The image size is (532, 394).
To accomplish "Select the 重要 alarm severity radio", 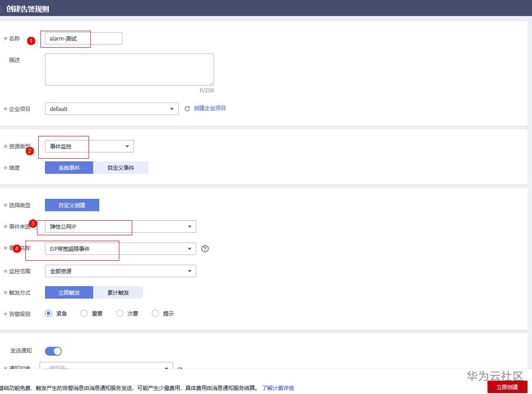I will coord(84,313).
